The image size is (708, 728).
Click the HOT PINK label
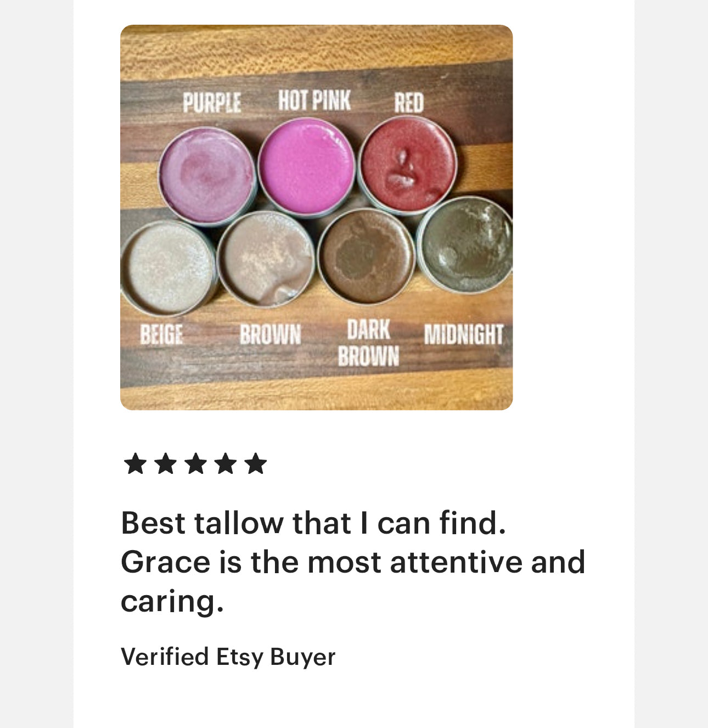coord(314,101)
